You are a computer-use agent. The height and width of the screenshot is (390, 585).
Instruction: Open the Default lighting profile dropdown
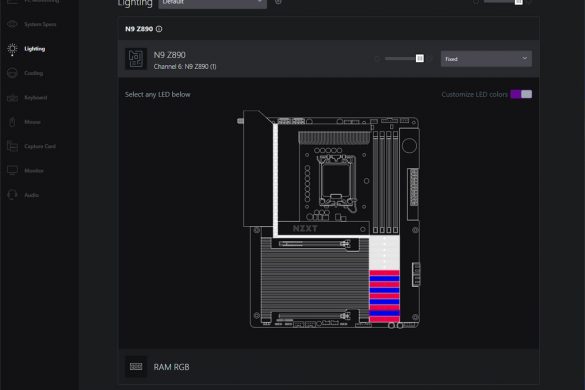point(212,3)
